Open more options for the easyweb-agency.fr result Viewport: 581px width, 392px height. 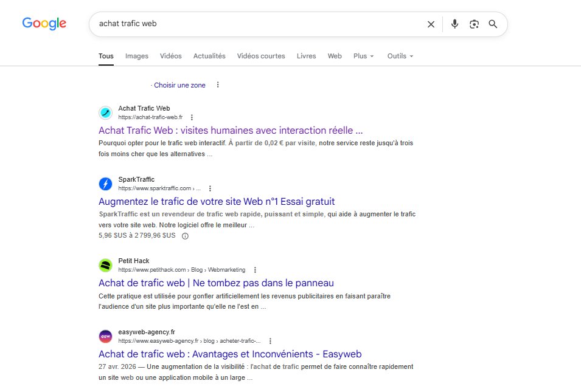point(270,341)
